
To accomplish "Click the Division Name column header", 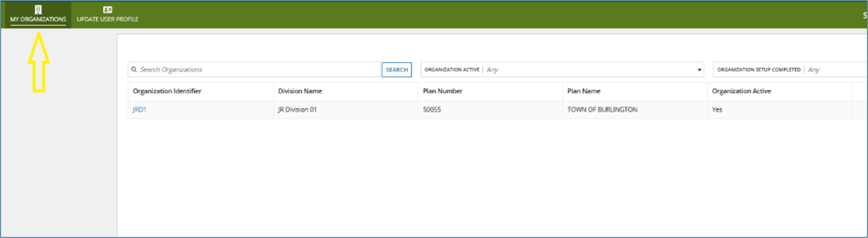I will (300, 91).
